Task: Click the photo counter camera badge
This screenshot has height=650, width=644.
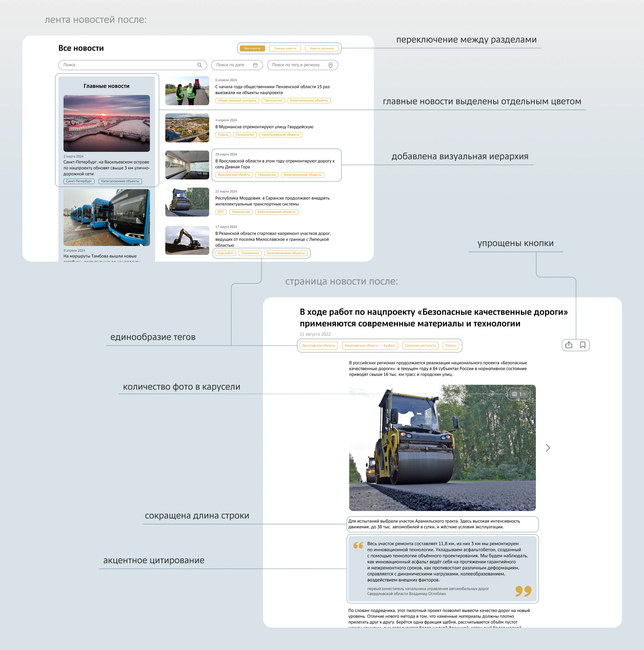Action: (519, 394)
